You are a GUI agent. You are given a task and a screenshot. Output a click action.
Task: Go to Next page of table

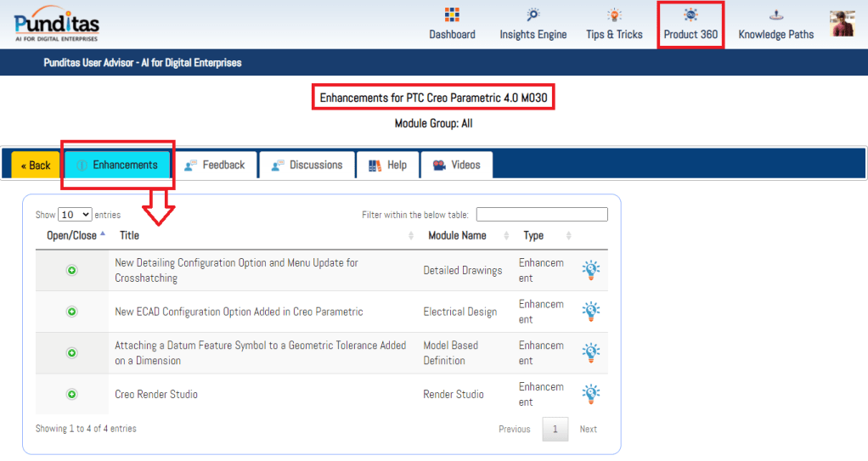pos(588,429)
